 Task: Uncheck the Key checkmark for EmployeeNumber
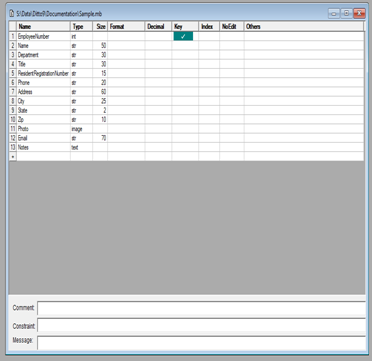[x=183, y=37]
